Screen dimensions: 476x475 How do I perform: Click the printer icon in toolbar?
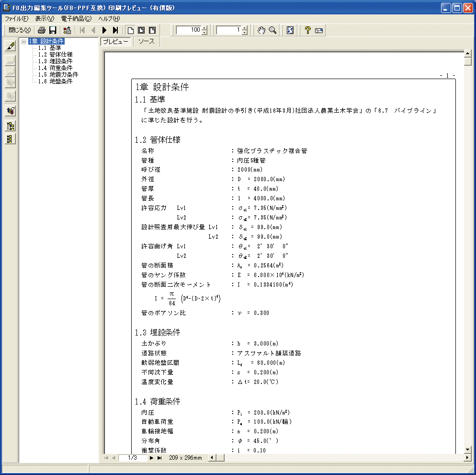[x=42, y=30]
